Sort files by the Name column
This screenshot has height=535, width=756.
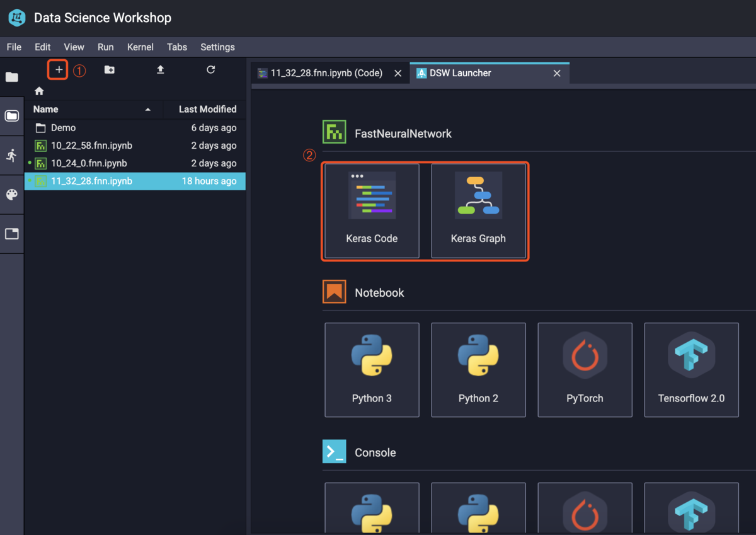click(x=93, y=109)
